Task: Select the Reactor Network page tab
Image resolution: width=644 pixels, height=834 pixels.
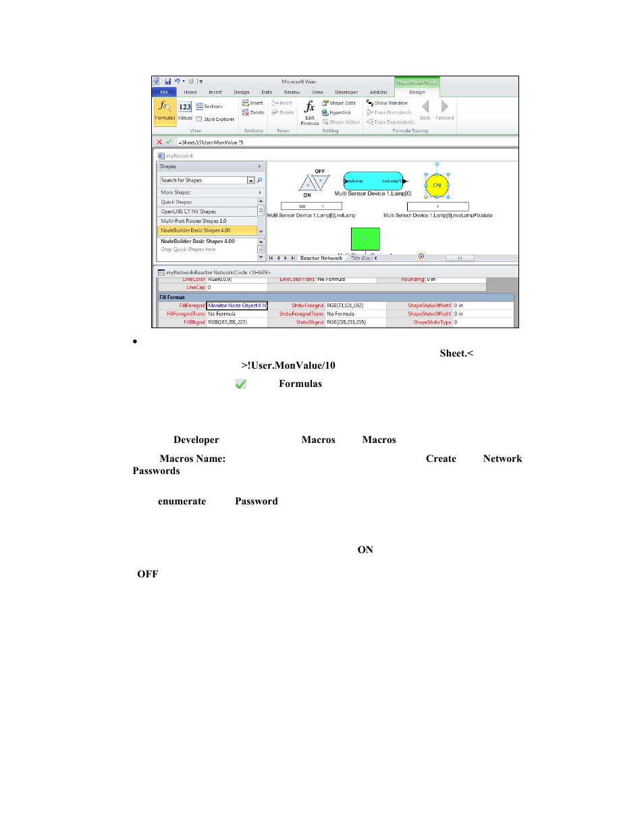Action: 321,258
